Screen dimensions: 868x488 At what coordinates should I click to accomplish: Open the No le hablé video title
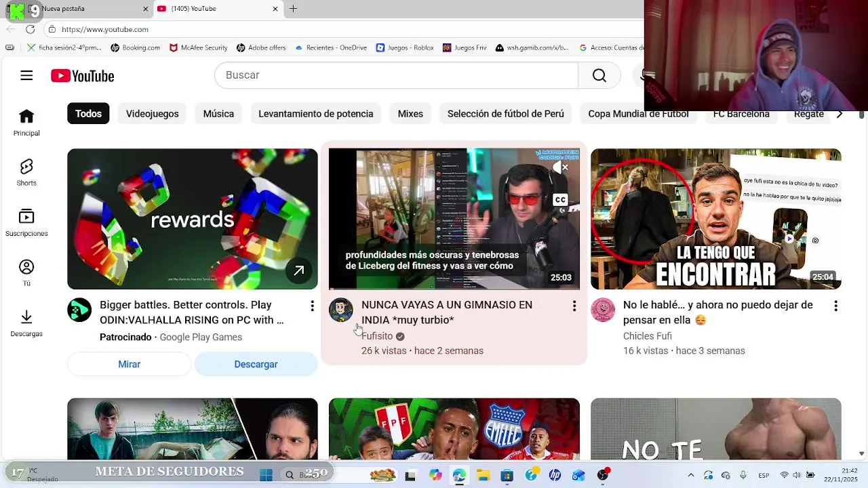[717, 312]
